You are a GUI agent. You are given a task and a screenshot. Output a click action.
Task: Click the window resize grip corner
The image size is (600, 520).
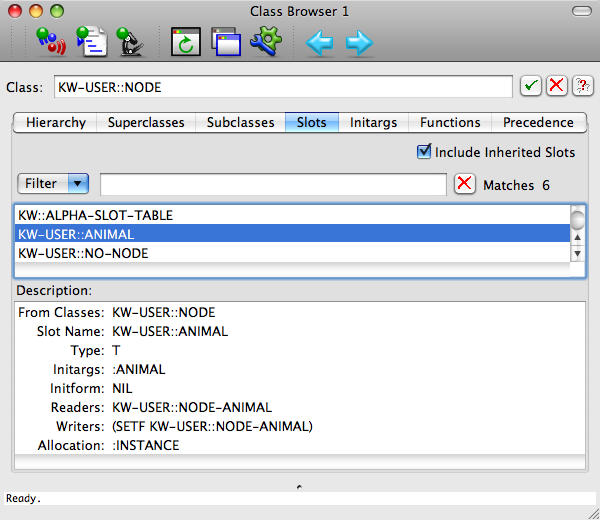tap(594, 514)
